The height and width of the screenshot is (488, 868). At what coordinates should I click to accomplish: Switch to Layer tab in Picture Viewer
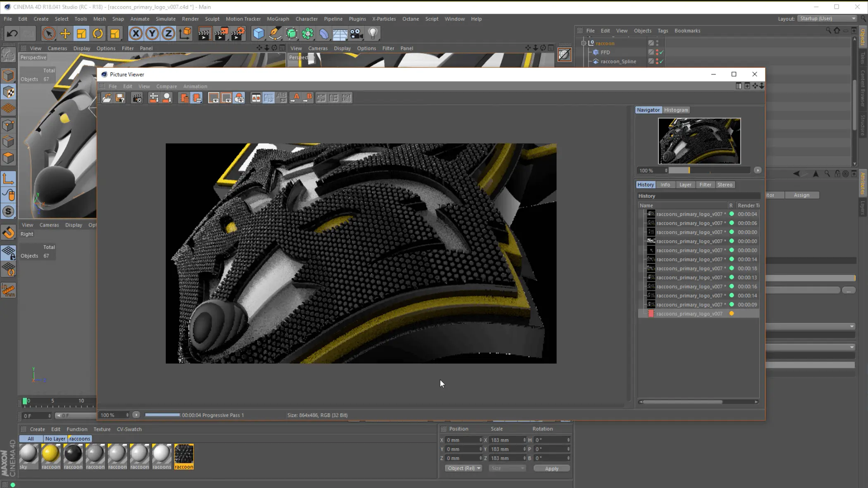(685, 185)
